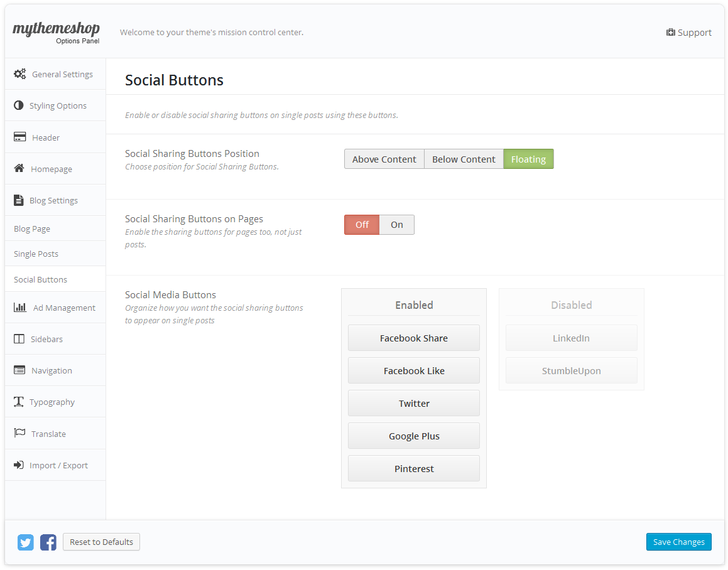Viewport: 728px width, 570px height.
Task: Open Navigation settings section
Action: [52, 370]
